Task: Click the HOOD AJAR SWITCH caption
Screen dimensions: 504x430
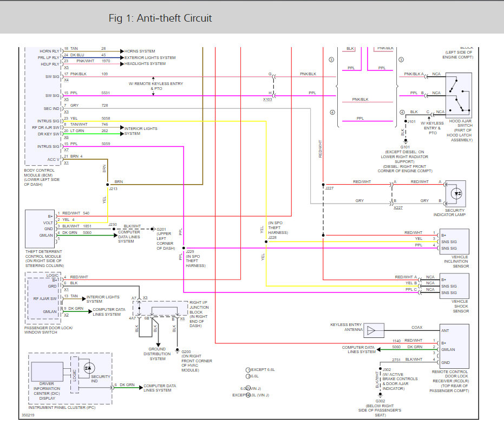Action: tap(460, 131)
